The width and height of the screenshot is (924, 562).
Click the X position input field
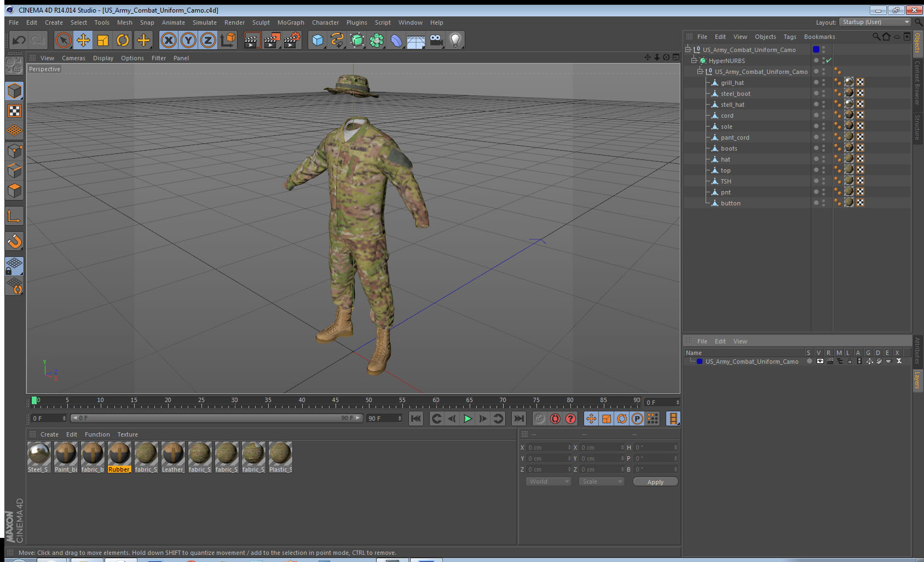click(x=549, y=448)
